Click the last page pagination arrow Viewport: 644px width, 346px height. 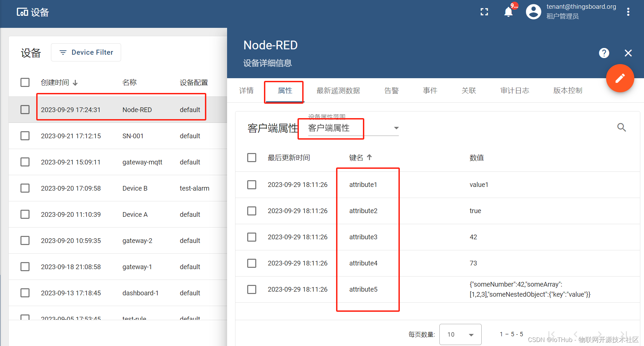tap(624, 334)
